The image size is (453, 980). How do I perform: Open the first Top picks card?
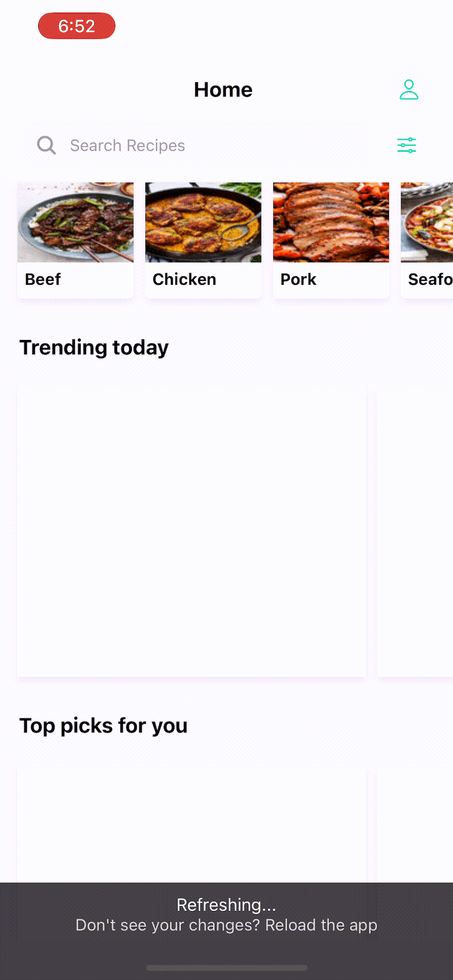(191, 824)
